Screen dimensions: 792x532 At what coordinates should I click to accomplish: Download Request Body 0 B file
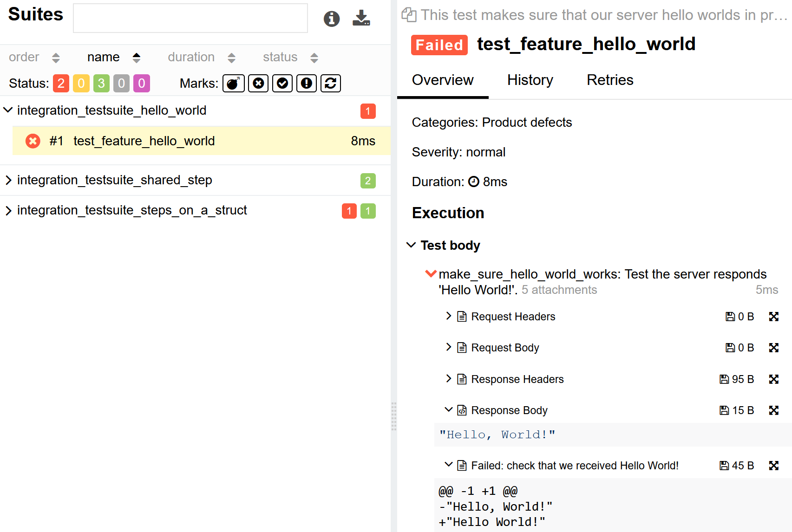740,348
